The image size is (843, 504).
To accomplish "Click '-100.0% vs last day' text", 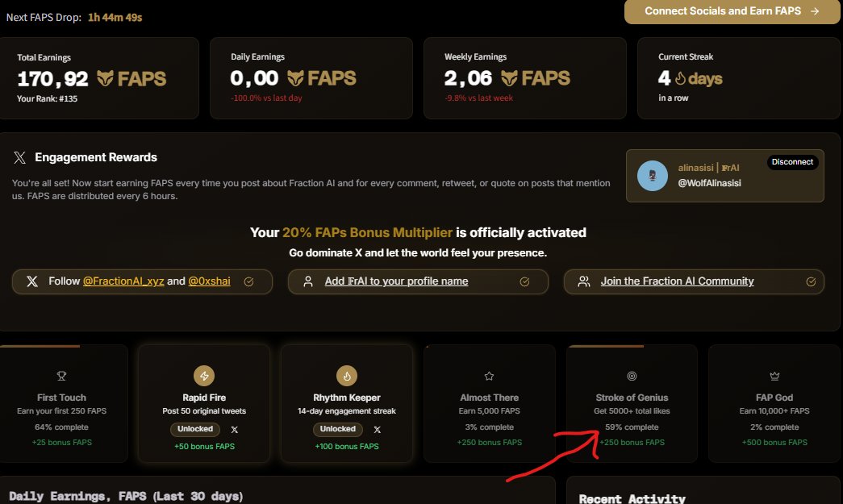I will [266, 98].
